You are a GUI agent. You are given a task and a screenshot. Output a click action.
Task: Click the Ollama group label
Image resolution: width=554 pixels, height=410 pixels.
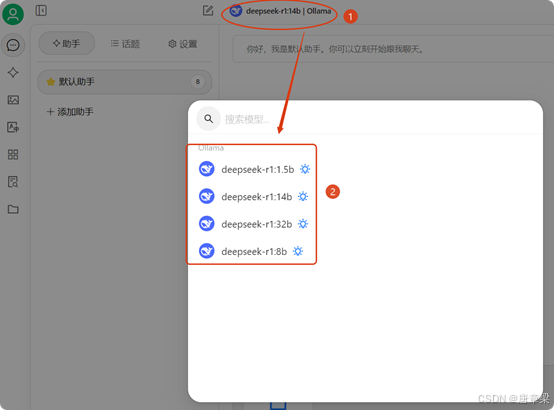click(x=211, y=148)
